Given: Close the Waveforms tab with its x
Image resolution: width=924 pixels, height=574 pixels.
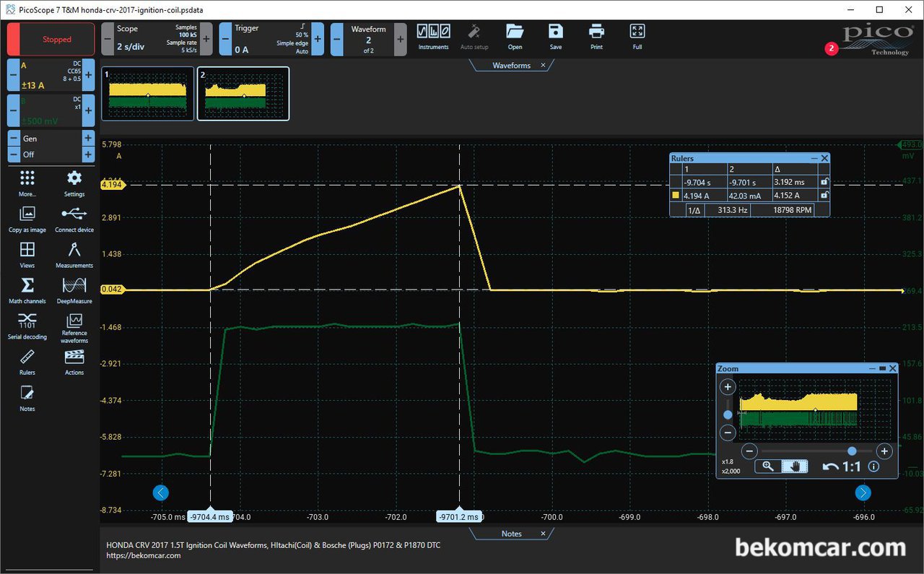Looking at the screenshot, I should (543, 65).
